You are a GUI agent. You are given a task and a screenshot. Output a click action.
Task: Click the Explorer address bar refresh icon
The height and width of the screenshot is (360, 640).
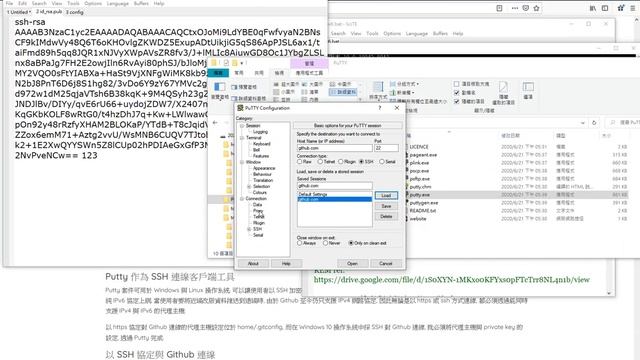click(x=594, y=122)
